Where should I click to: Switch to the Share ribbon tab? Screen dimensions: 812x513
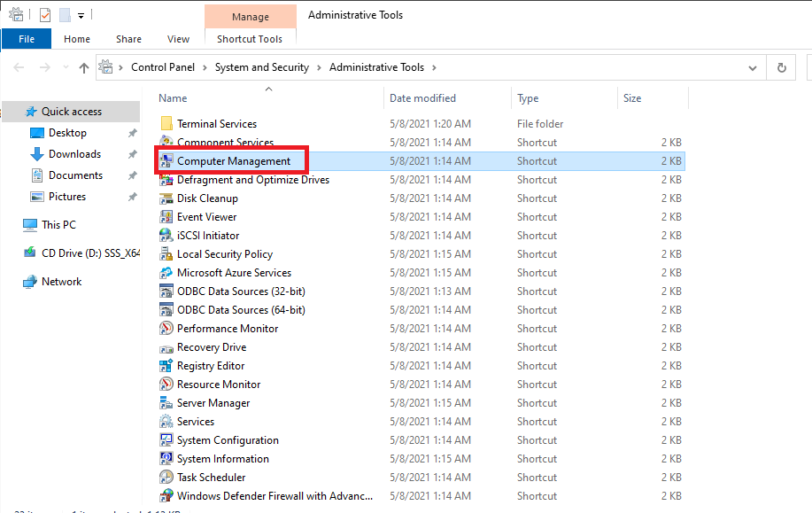[129, 39]
